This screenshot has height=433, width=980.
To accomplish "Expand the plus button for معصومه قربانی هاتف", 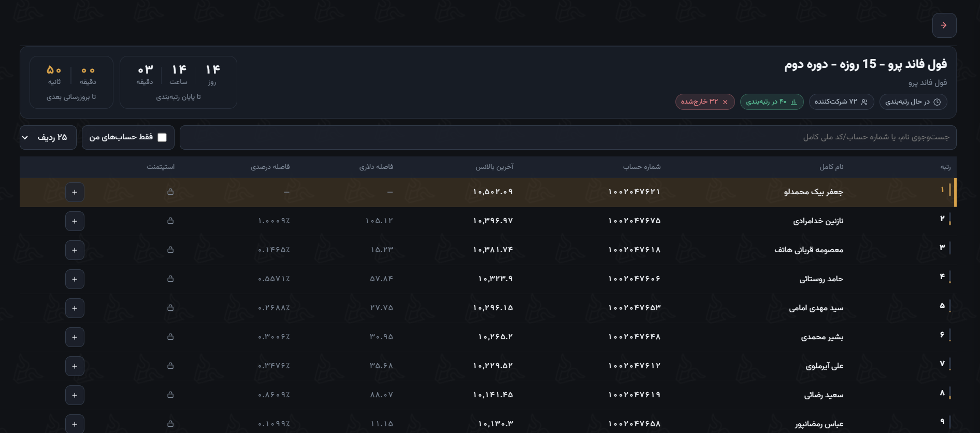I will pos(75,250).
